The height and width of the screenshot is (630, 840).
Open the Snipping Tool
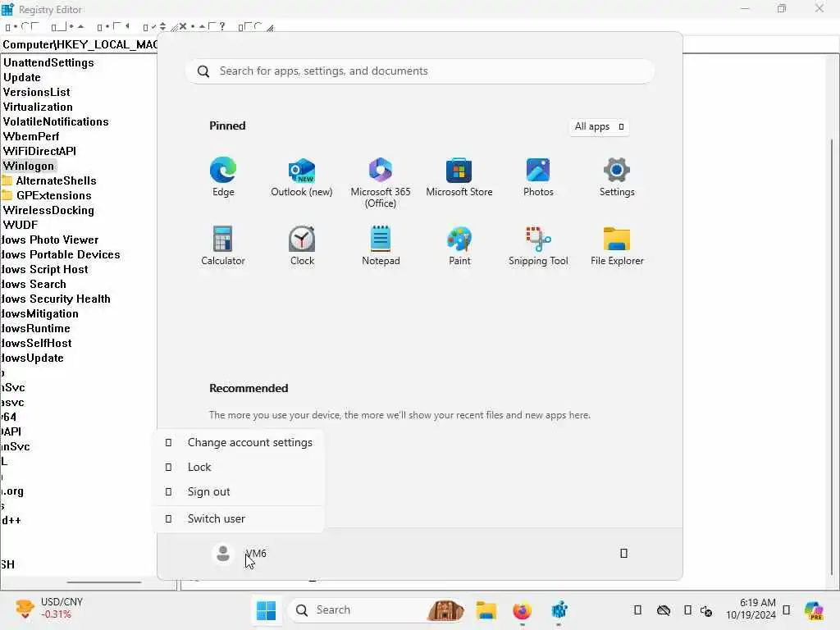click(x=538, y=246)
